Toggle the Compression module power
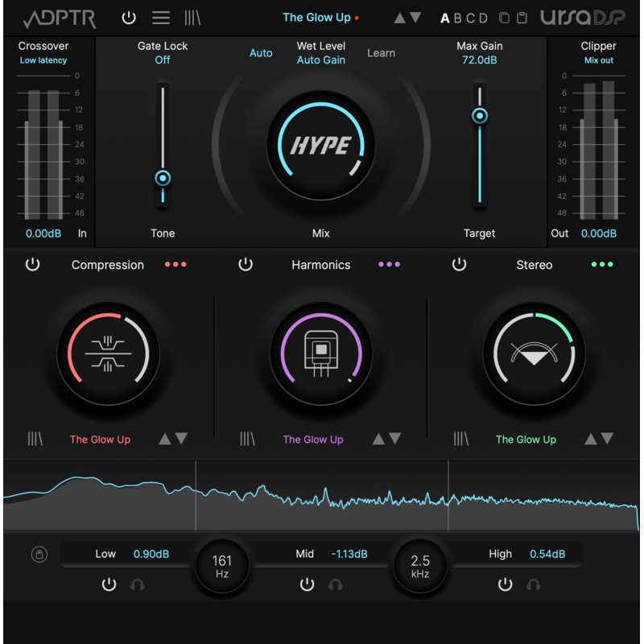644x644 pixels. [x=32, y=264]
